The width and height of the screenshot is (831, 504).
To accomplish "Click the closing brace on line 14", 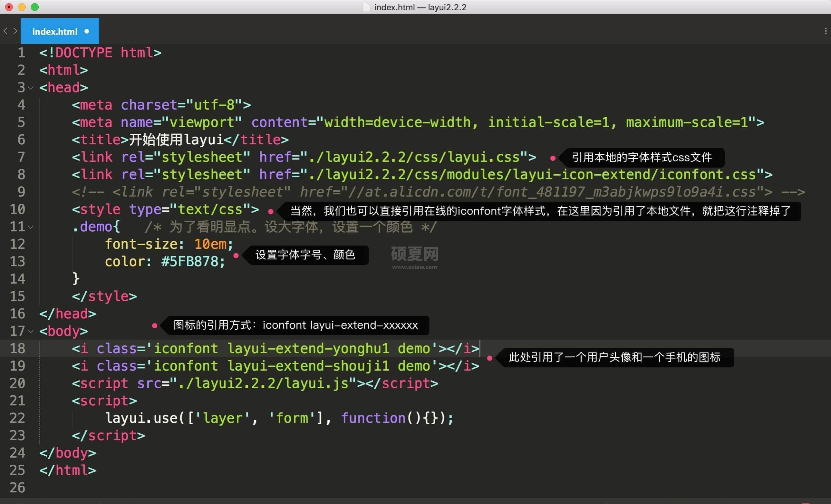I will click(x=76, y=279).
